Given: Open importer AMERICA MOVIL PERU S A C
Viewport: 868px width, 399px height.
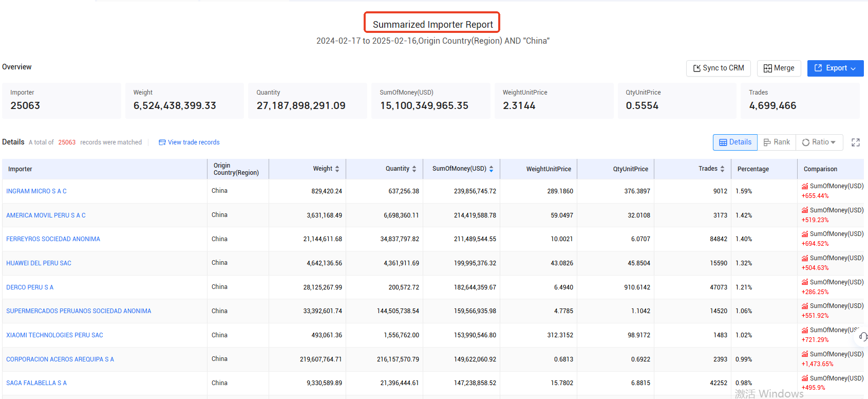Looking at the screenshot, I should [46, 215].
